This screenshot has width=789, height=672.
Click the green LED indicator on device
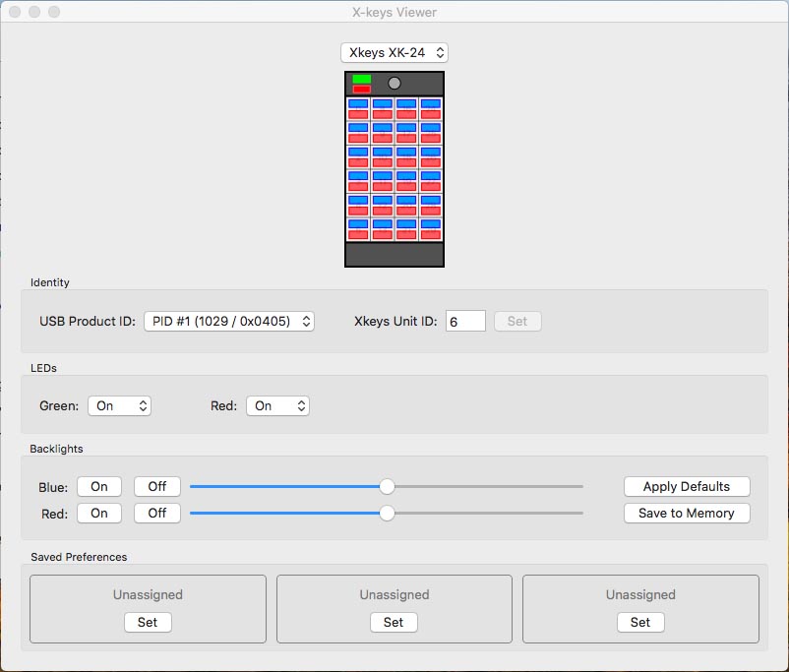[x=361, y=79]
